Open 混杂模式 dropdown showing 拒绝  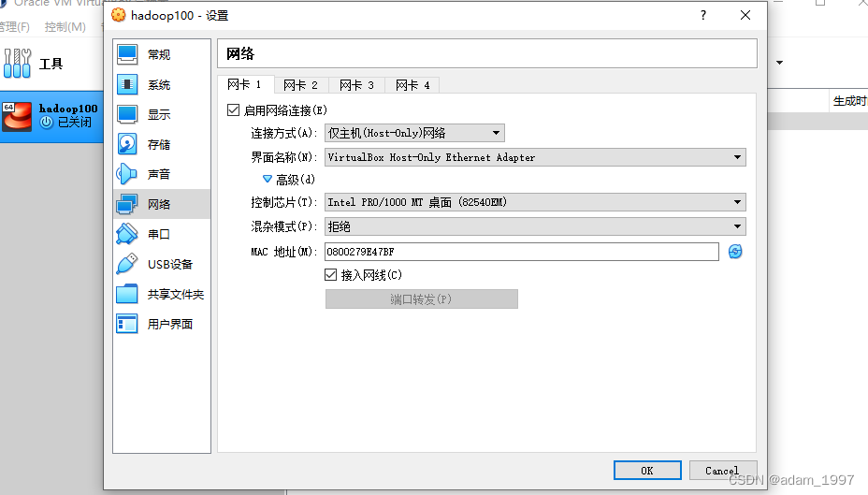pyautogui.click(x=535, y=226)
